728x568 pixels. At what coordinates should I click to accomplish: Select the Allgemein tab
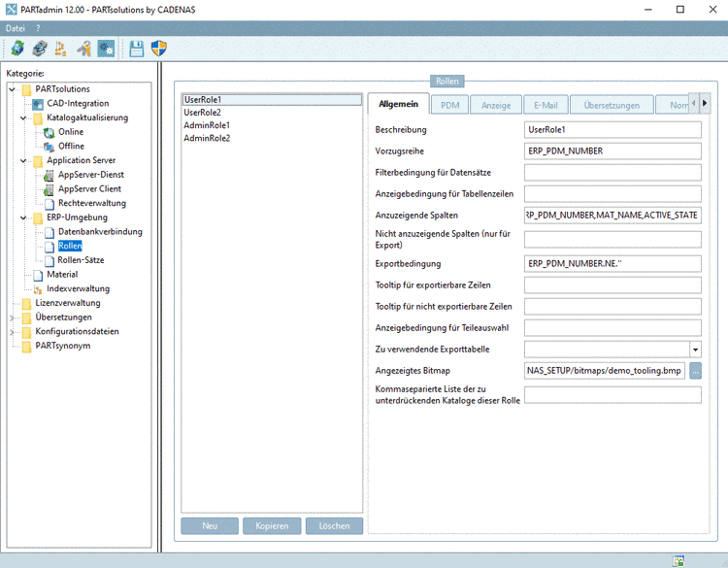[x=398, y=104]
